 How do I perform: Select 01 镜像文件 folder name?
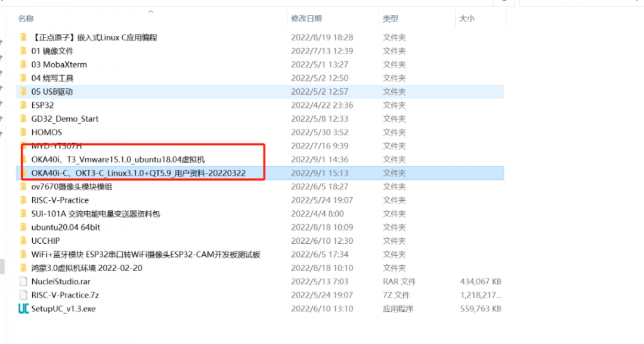pyautogui.click(x=52, y=51)
